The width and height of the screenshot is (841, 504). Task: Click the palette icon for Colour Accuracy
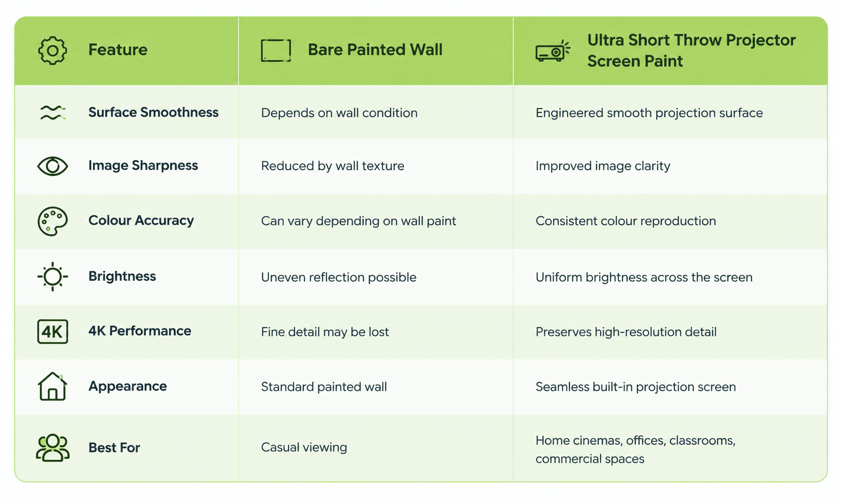tap(52, 222)
